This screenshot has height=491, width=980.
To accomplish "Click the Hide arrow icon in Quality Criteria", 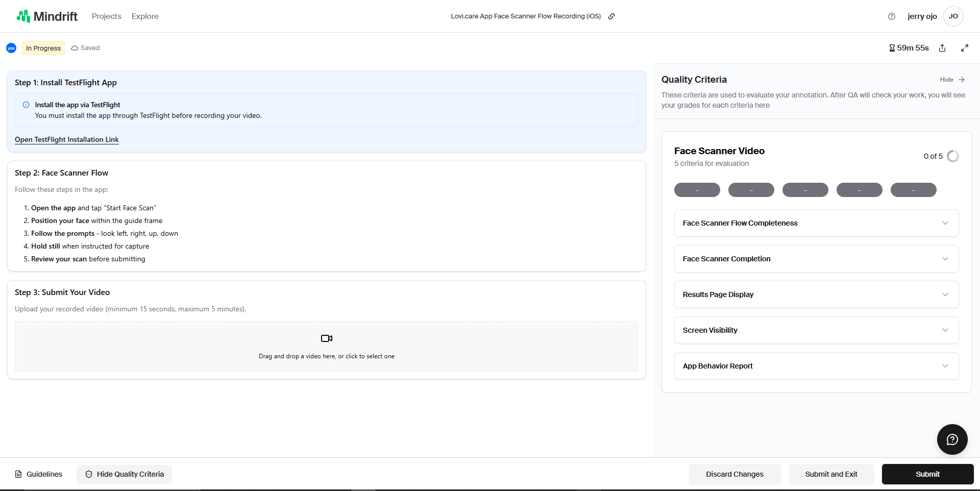I will pyautogui.click(x=962, y=80).
